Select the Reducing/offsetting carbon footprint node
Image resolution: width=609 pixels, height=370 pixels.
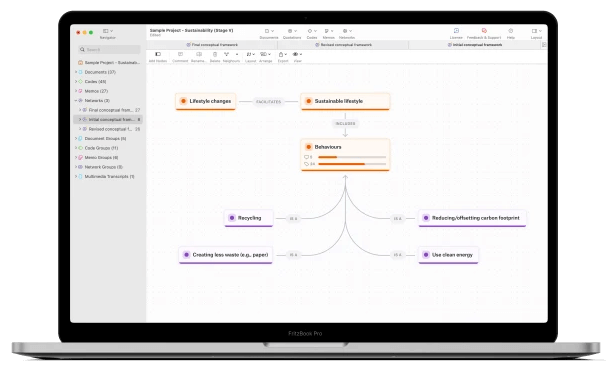(472, 218)
